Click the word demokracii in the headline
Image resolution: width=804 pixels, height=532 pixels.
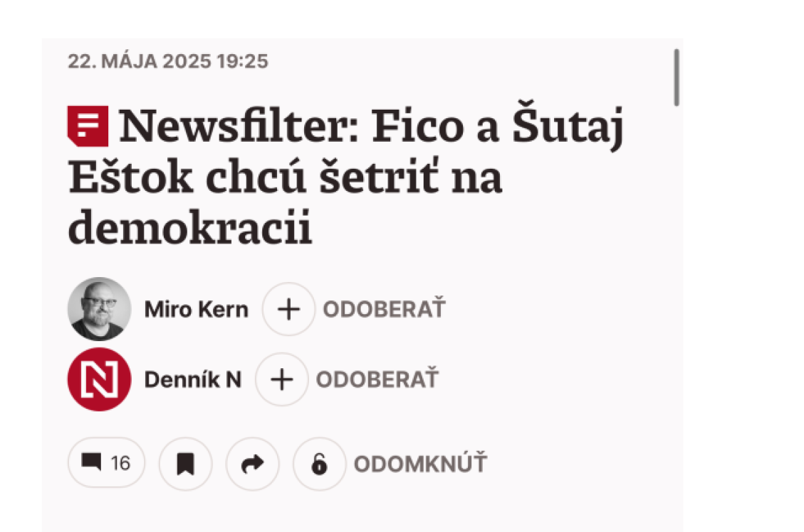click(189, 228)
